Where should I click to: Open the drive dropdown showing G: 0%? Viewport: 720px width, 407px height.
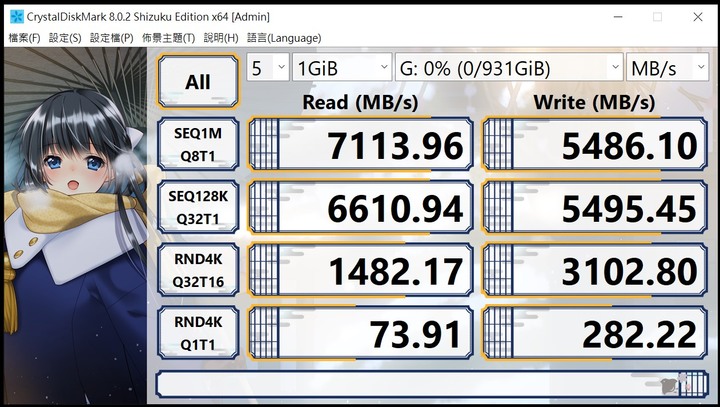[509, 67]
